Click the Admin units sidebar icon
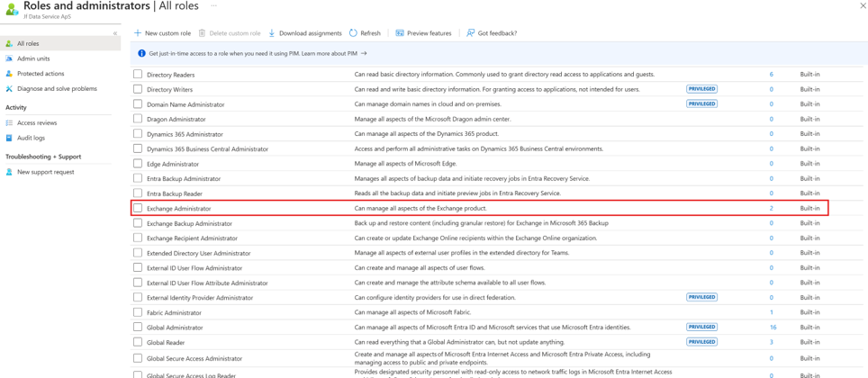The width and height of the screenshot is (868, 378). (9, 58)
